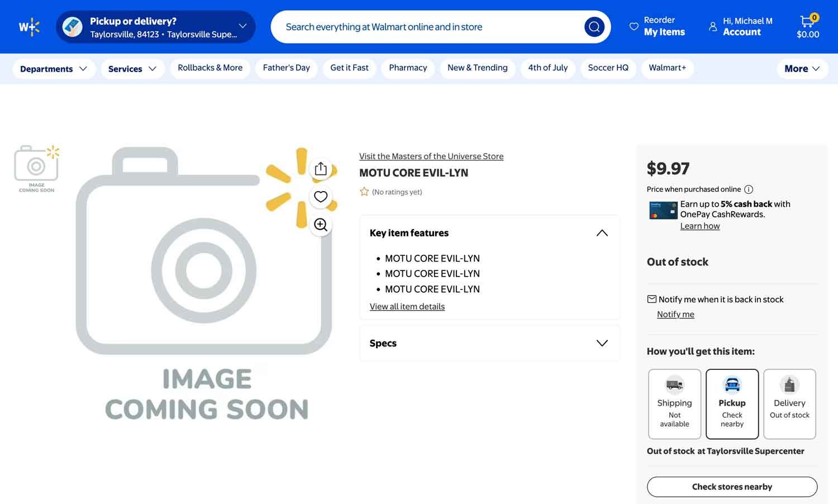Open New & Trending
This screenshot has height=504, width=838.
tap(478, 68)
